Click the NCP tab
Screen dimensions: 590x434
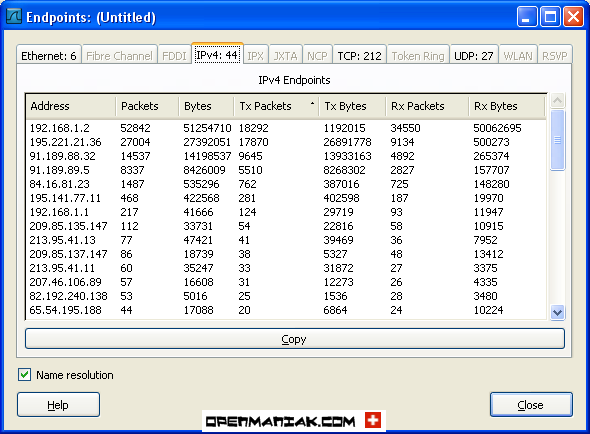click(317, 56)
